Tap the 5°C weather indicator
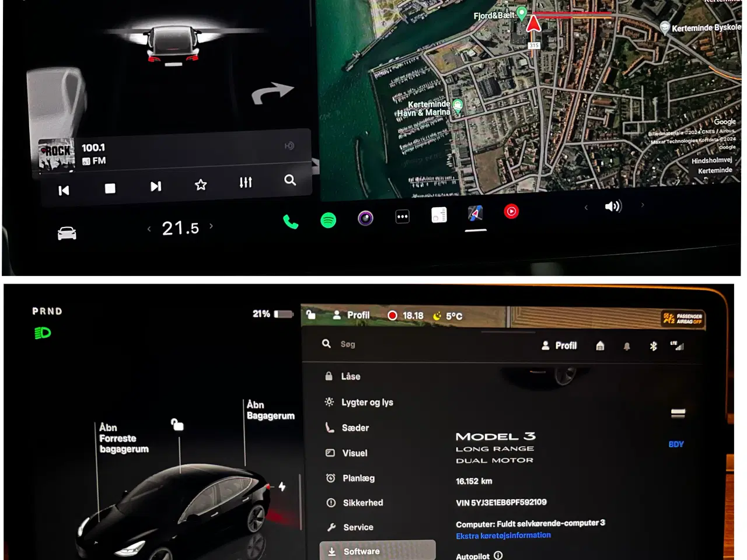747x560 pixels. [x=448, y=316]
